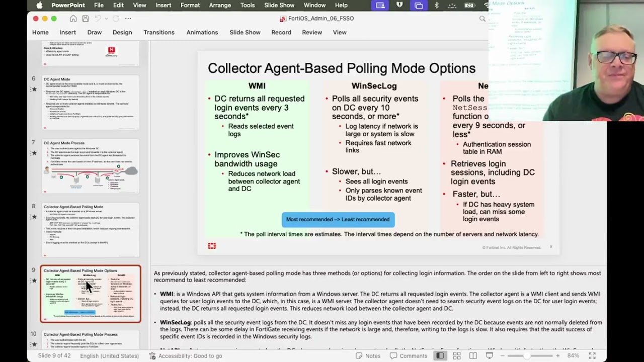The image size is (644, 362).
Task: Start Slide Show from status bar icon
Action: (x=489, y=356)
